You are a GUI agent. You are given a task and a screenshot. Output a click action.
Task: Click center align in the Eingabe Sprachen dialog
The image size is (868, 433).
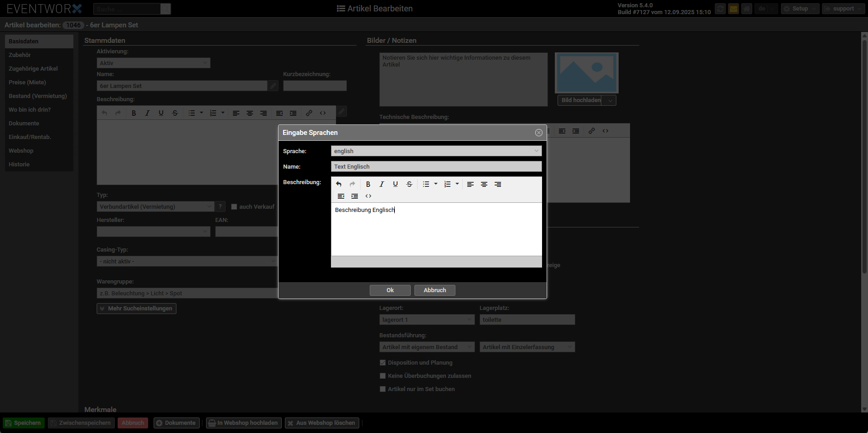click(484, 184)
